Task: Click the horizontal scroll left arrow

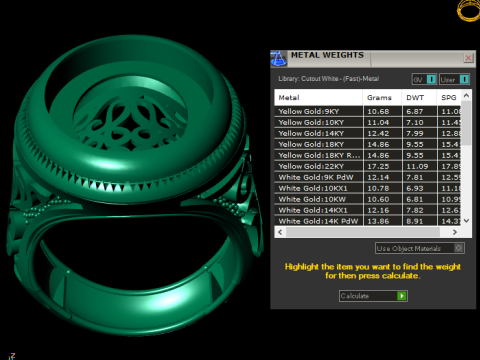Action: tap(280, 232)
